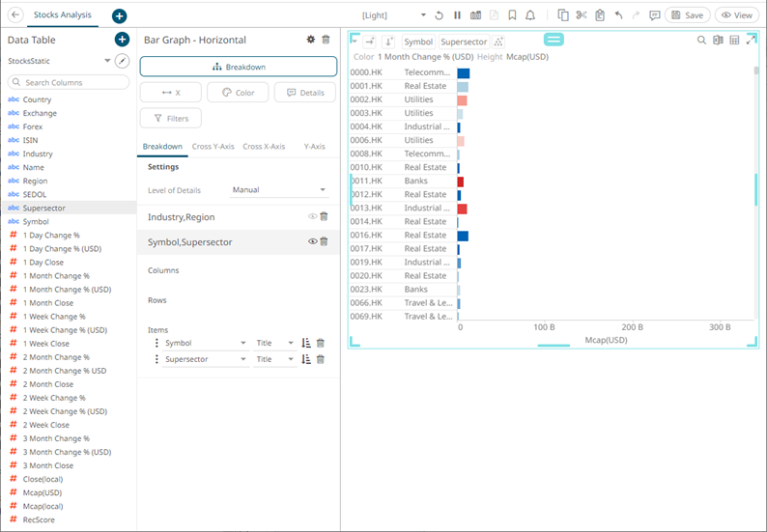The image size is (767, 532).
Task: Toggle the Supersector pill in chart header
Action: coord(464,42)
